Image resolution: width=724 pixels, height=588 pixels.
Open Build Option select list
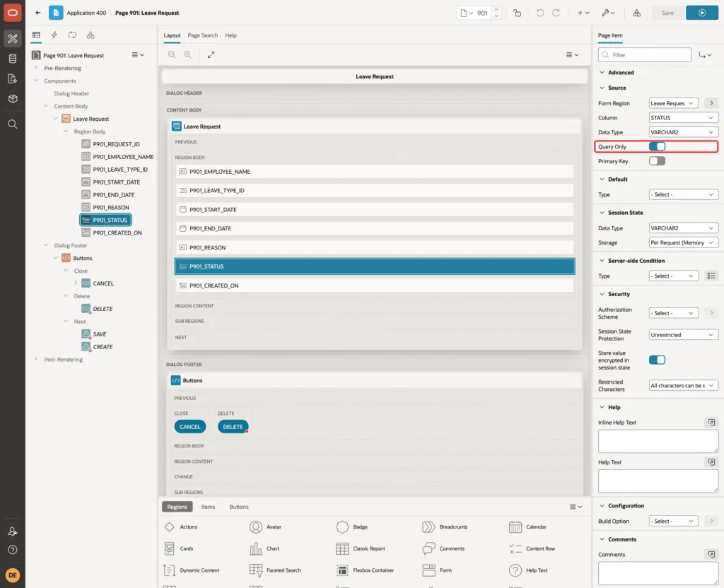(x=674, y=521)
